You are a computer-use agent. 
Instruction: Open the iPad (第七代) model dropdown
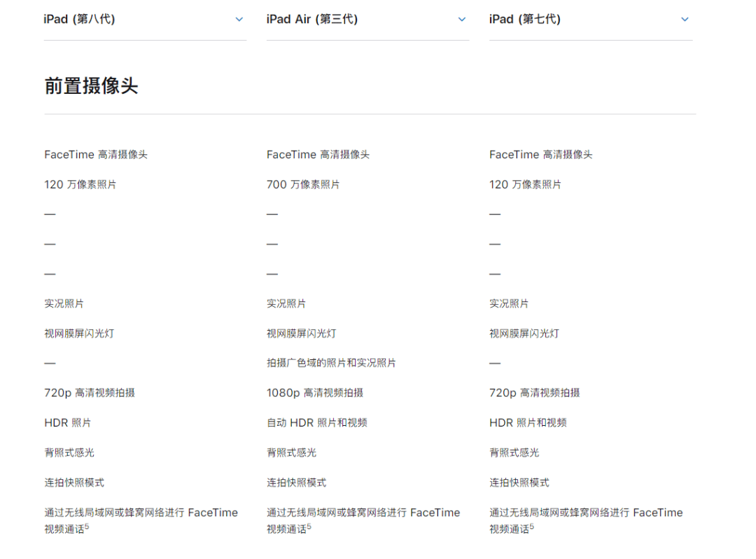[591, 20]
